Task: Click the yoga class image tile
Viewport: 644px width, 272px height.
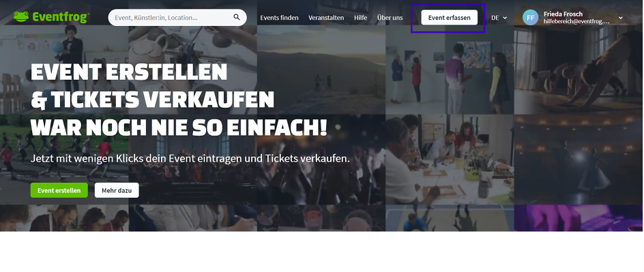Action: (579, 70)
